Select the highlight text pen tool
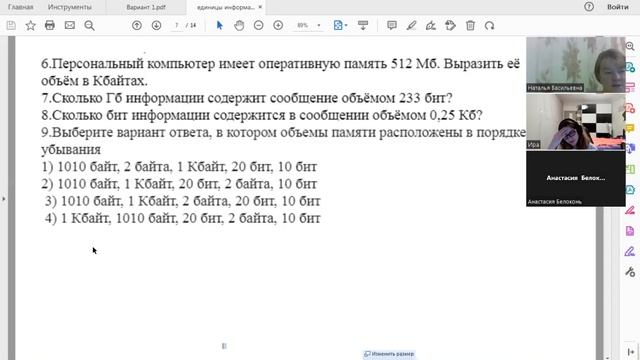The height and width of the screenshot is (360, 640). click(x=411, y=25)
